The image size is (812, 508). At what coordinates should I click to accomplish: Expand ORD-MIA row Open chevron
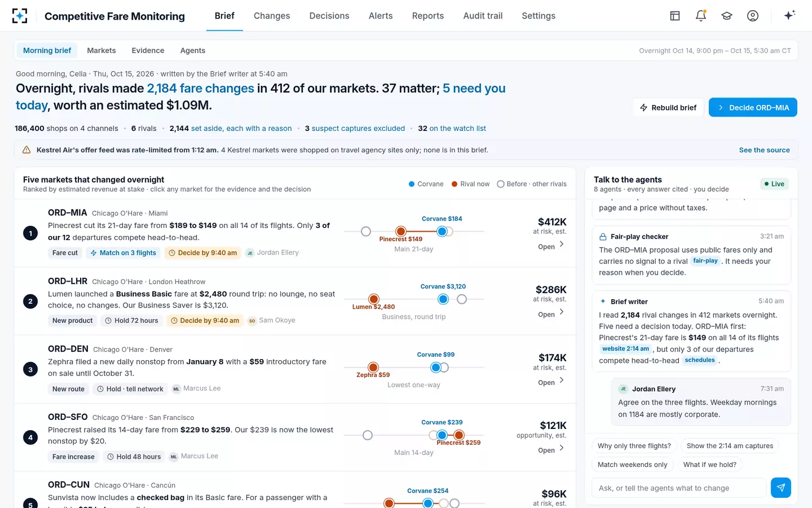pos(561,244)
